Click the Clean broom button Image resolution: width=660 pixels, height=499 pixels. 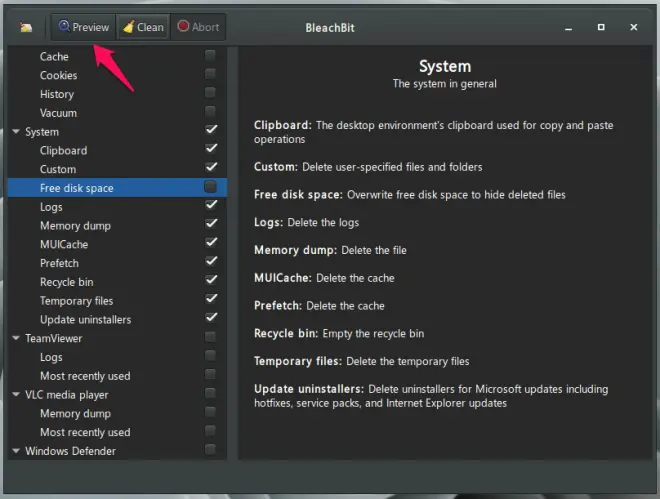point(143,27)
